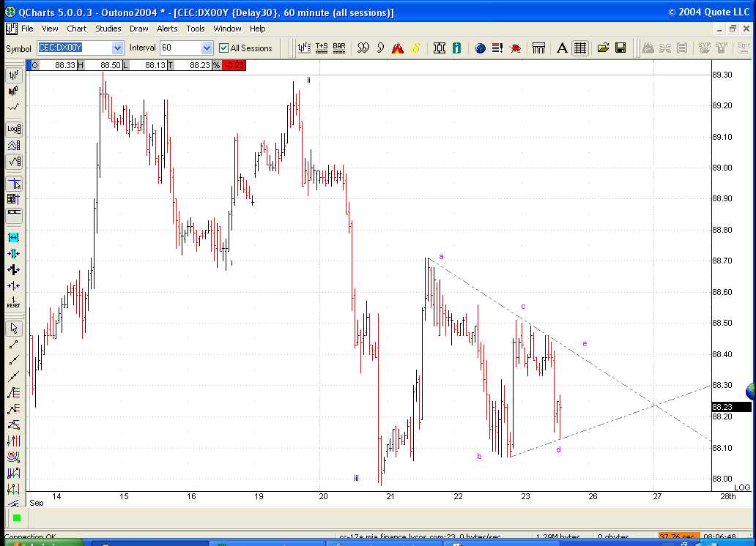Click the yellow flame icon
The height and width of the screenshot is (546, 756).
(415, 48)
